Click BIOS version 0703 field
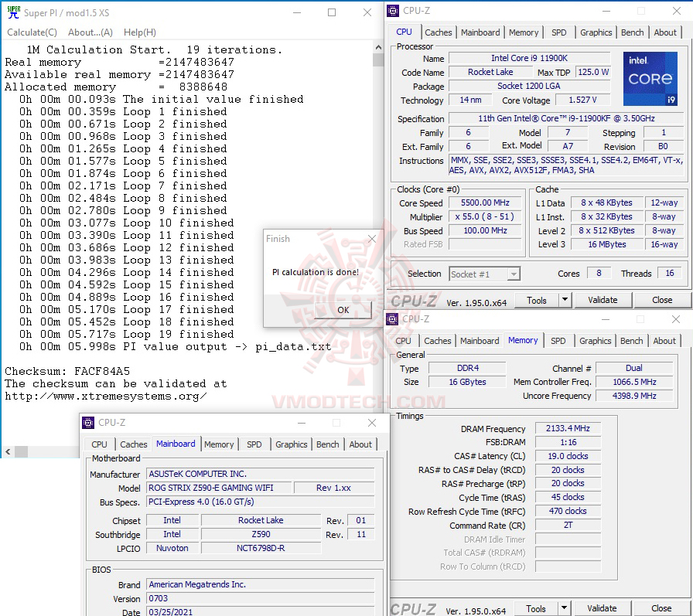 pos(261,598)
